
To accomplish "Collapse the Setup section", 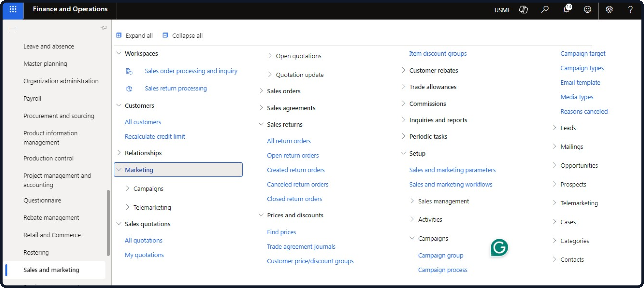I will (x=403, y=153).
